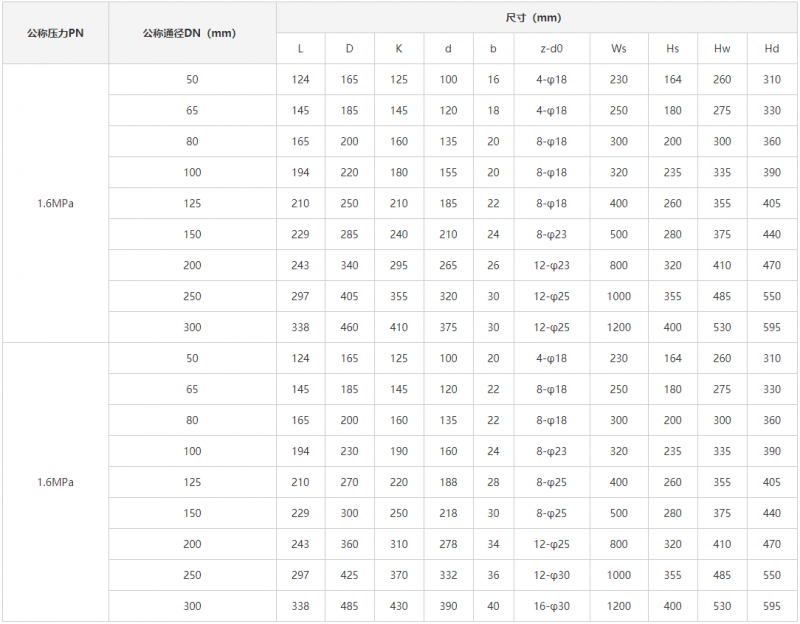The width and height of the screenshot is (800, 624).
Task: Select the b-column cell reading 26
Action: point(493,265)
